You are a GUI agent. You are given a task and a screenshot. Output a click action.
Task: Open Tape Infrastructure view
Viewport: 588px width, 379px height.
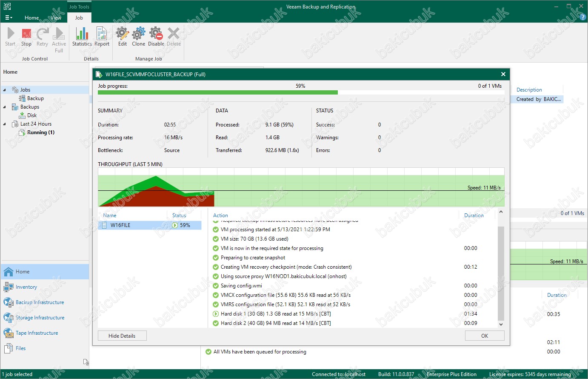(x=45, y=333)
